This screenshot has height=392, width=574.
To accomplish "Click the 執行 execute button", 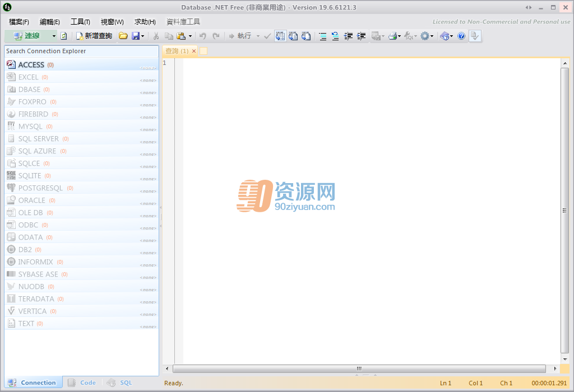I will tap(240, 36).
